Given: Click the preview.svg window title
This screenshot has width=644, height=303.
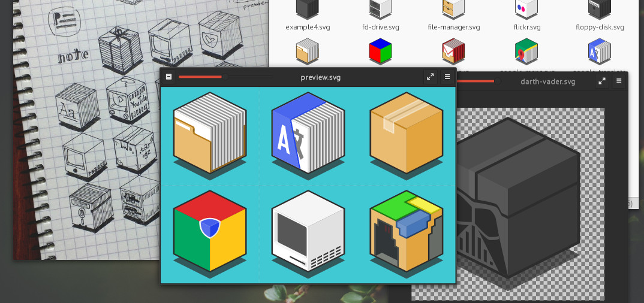Looking at the screenshot, I should pos(320,77).
